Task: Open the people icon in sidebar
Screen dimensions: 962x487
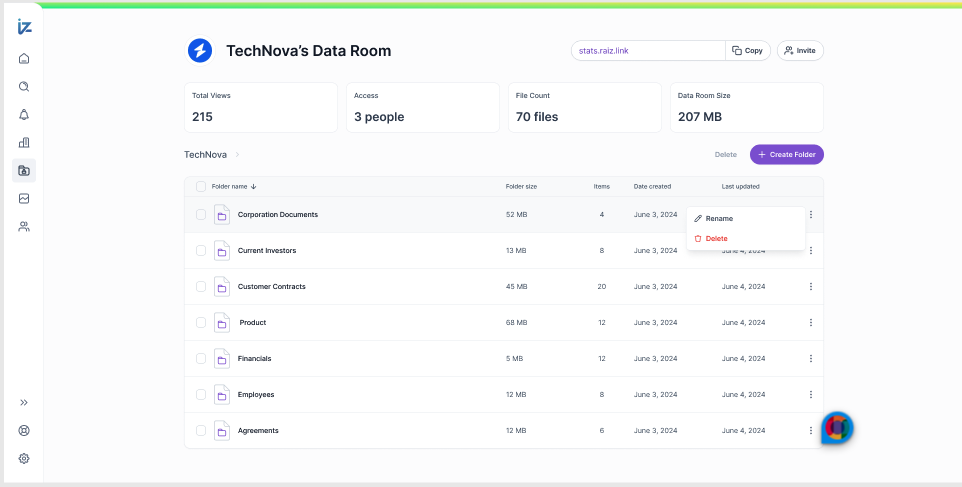Action: tap(24, 227)
